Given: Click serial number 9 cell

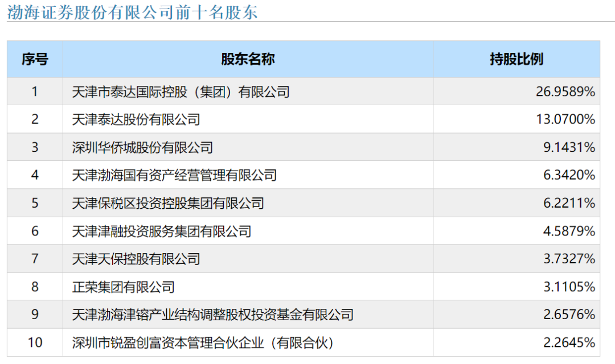Looking at the screenshot, I should coord(35,315).
